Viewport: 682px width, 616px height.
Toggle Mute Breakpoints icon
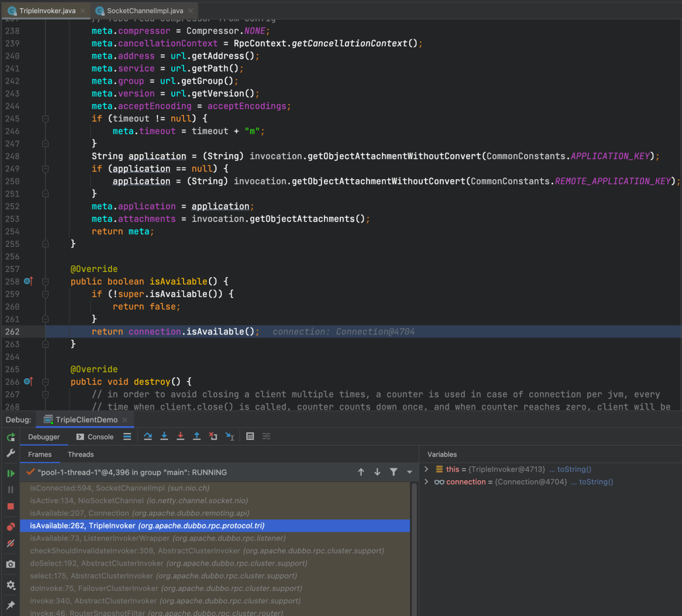pyautogui.click(x=11, y=543)
